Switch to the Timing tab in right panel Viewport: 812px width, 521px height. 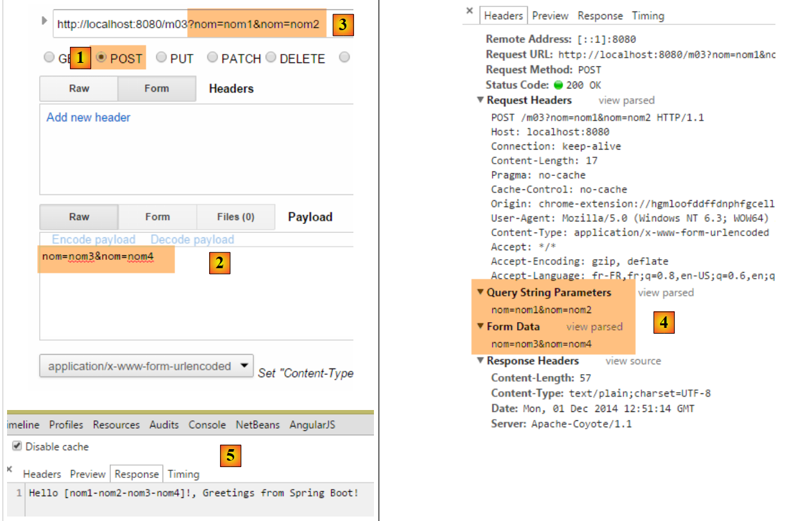click(x=648, y=15)
